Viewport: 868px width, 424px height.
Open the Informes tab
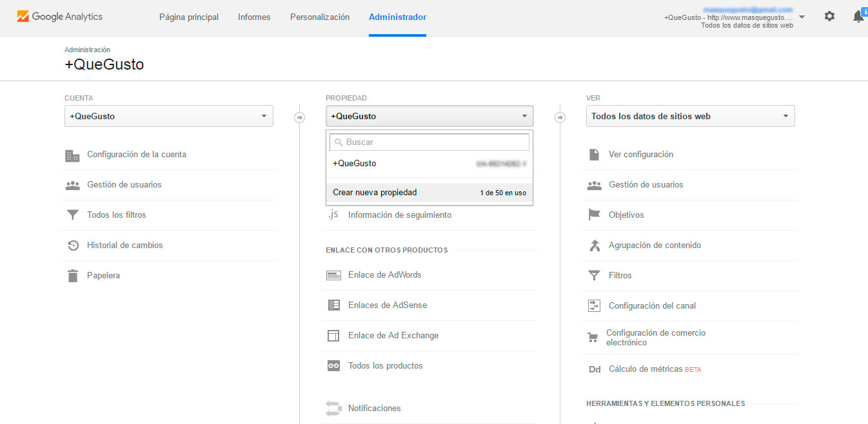tap(254, 17)
